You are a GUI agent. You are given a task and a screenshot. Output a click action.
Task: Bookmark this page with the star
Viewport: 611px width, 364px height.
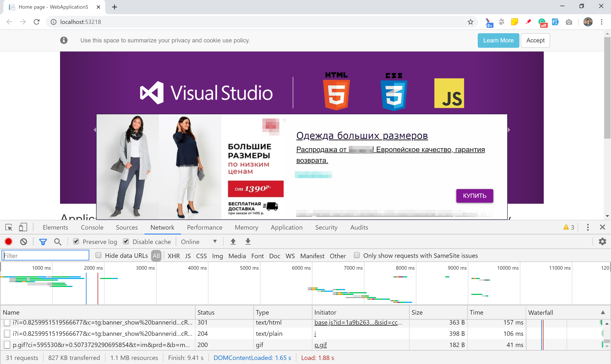click(470, 22)
